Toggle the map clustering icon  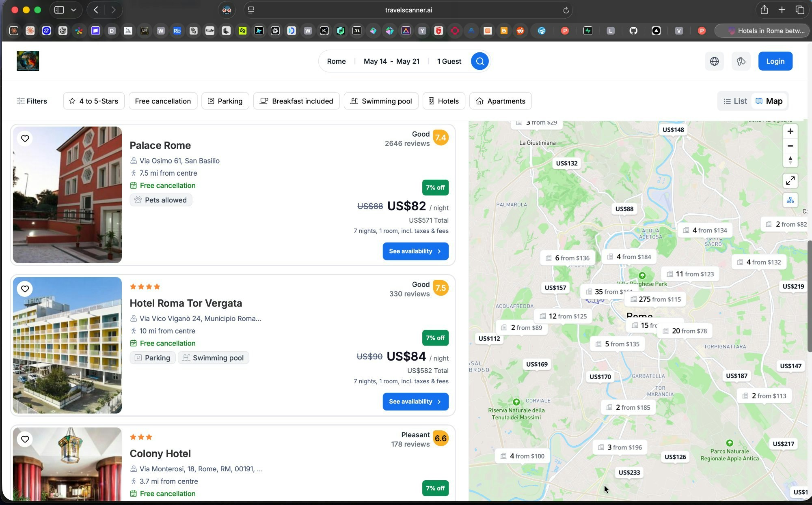tap(790, 200)
